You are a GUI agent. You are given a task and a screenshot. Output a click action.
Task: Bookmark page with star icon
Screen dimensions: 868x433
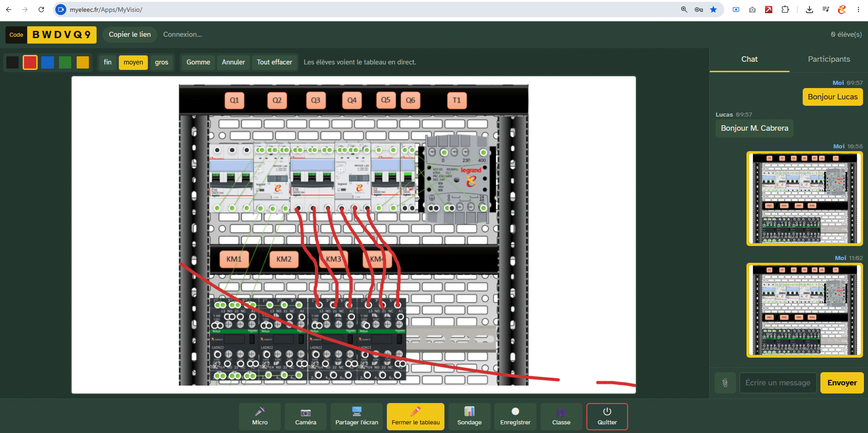pos(713,10)
